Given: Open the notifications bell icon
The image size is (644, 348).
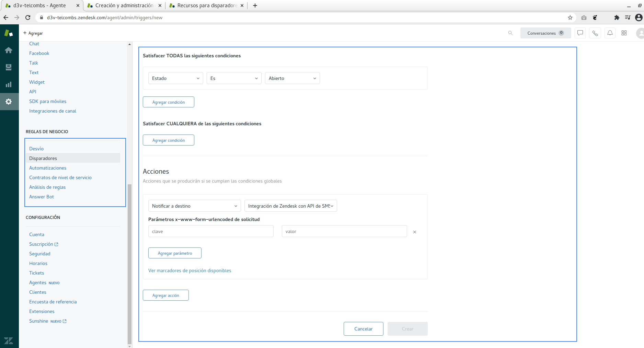Looking at the screenshot, I should coord(610,33).
